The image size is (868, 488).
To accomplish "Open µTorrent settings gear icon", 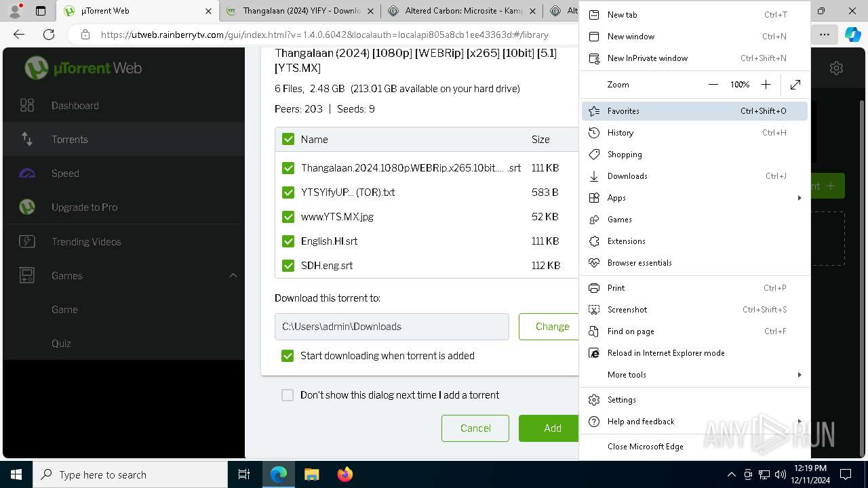I will (836, 68).
